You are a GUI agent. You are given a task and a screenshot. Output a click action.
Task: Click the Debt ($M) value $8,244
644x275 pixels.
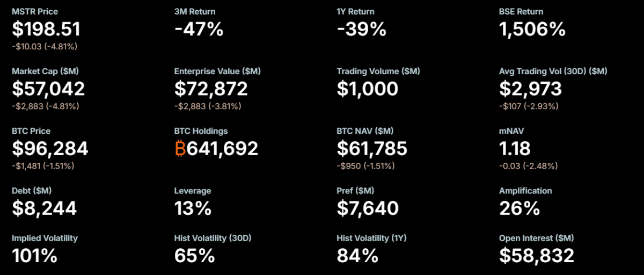click(x=44, y=208)
